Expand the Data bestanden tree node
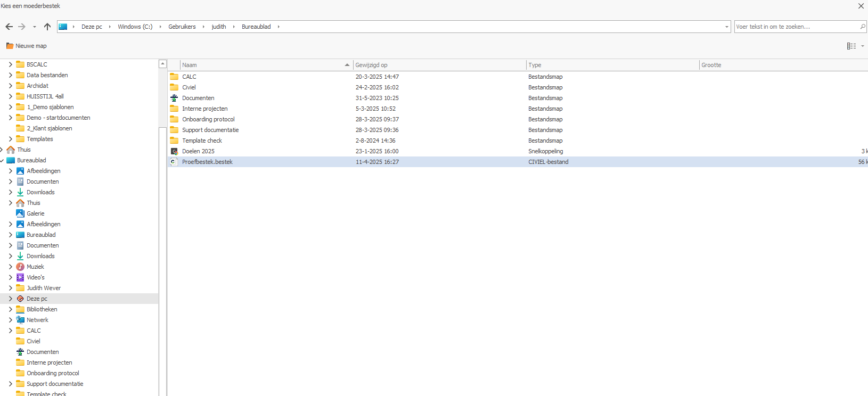The width and height of the screenshot is (868, 396). tap(10, 75)
